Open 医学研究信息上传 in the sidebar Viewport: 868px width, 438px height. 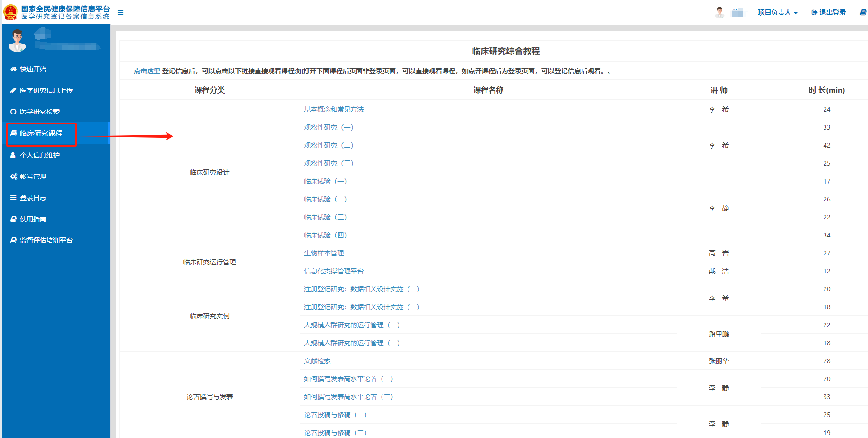56,90
